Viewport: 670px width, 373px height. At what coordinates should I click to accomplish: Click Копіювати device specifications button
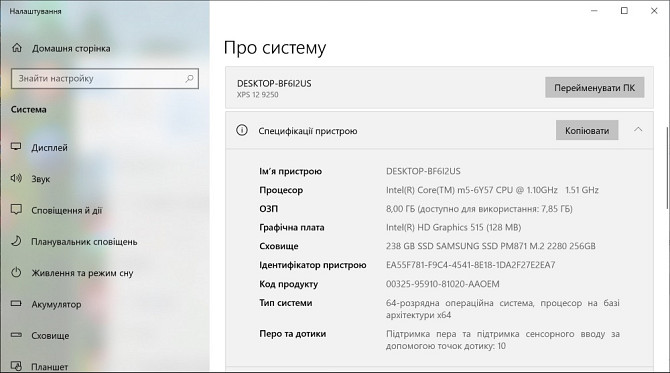pos(587,130)
